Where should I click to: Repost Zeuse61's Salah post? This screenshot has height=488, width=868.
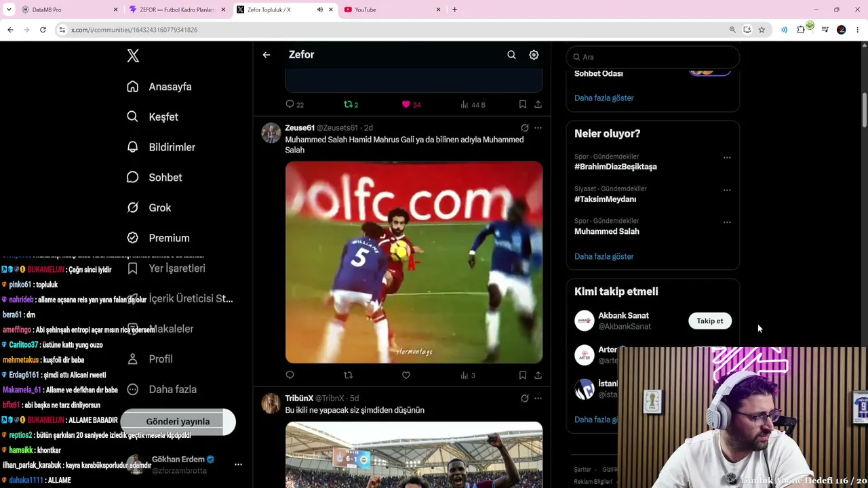point(348,375)
